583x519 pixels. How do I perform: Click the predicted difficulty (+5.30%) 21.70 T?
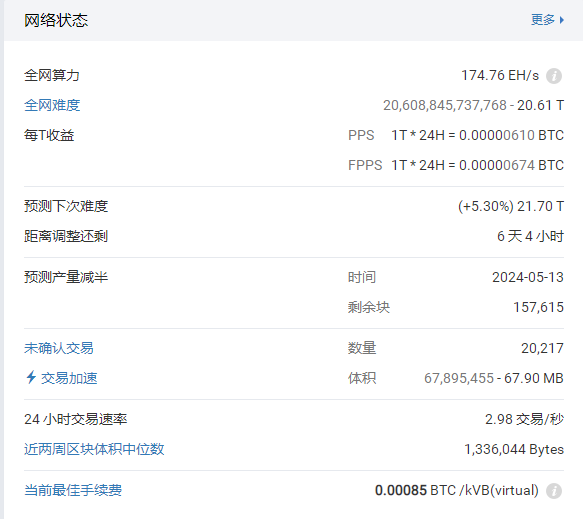point(511,206)
